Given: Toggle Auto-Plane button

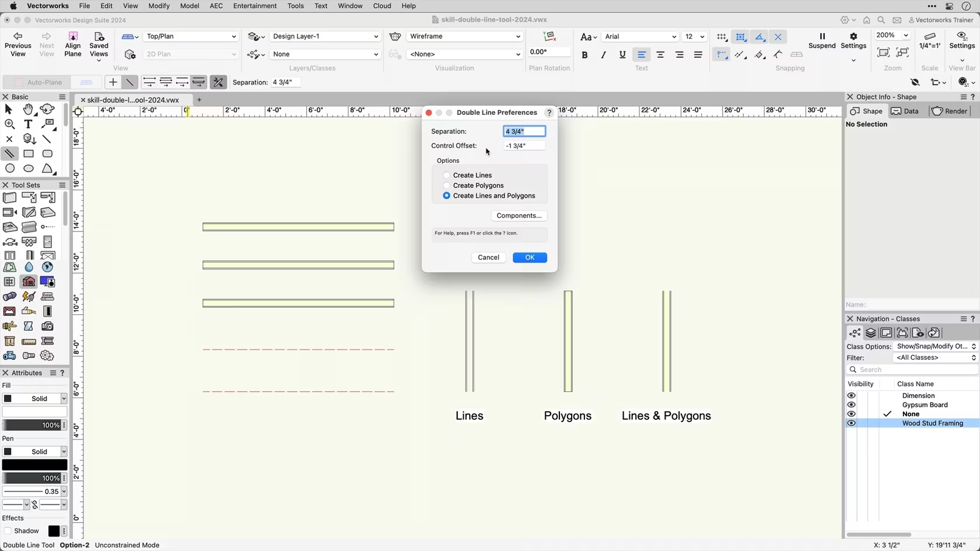Looking at the screenshot, I should (x=38, y=82).
